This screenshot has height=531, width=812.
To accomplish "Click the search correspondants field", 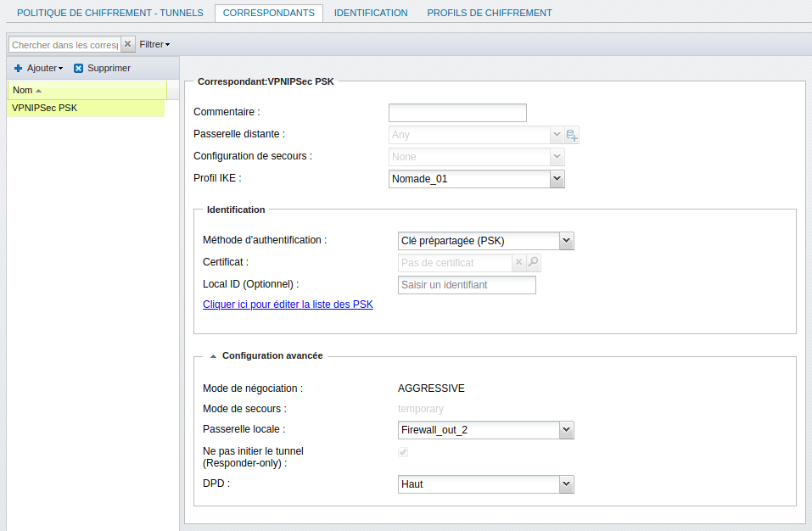I will click(64, 44).
